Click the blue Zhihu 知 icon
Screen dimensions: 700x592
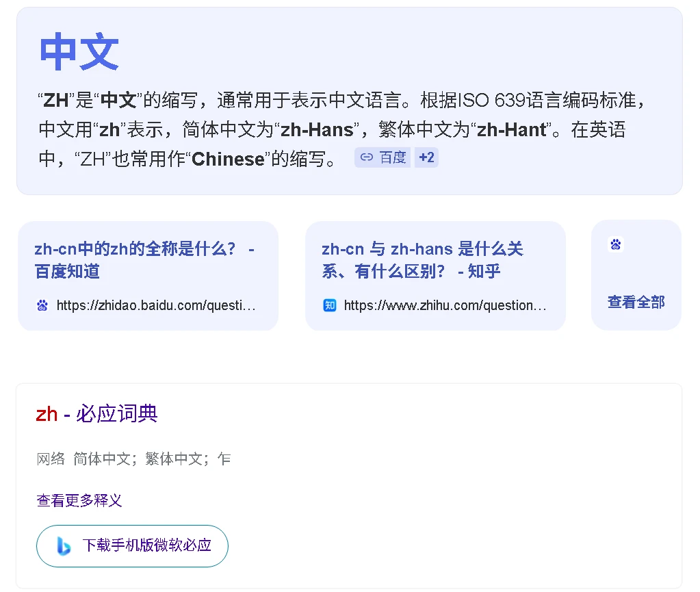(330, 305)
